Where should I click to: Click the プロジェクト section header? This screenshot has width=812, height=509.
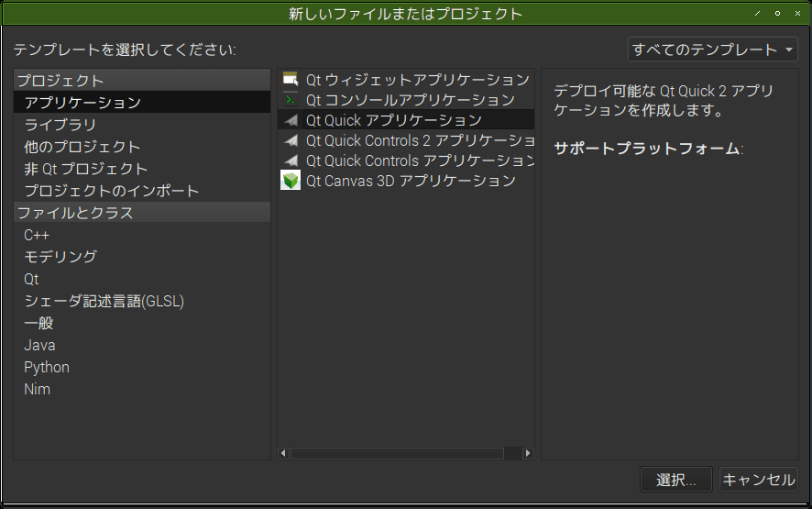click(142, 81)
